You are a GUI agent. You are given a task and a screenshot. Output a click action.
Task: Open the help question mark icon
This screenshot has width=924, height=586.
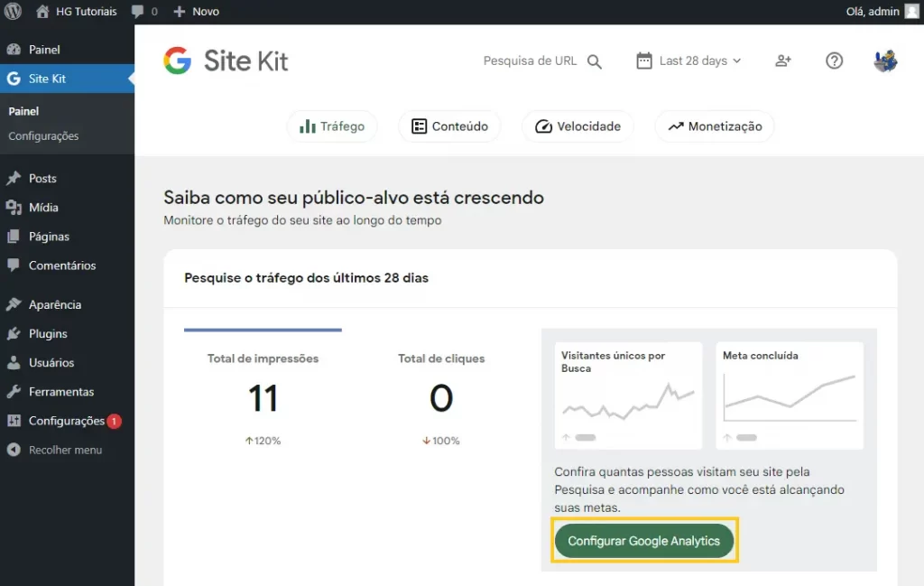tap(834, 60)
